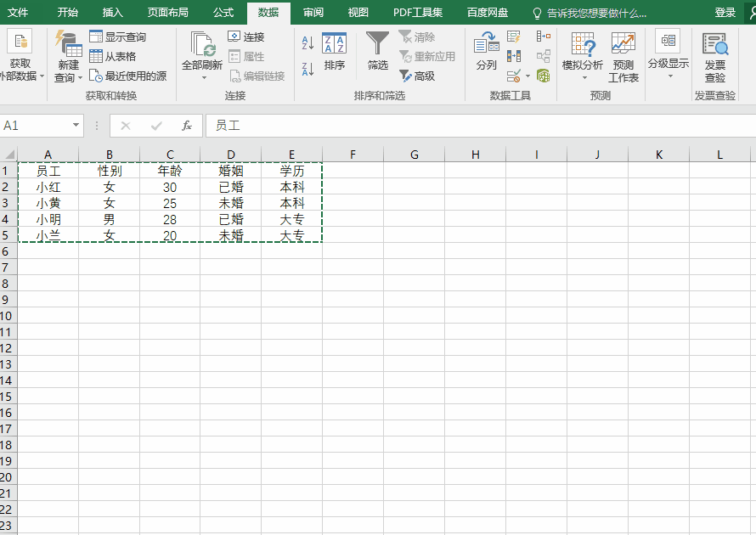Select cell 小兰 in column A
The height and width of the screenshot is (535, 756).
[48, 235]
